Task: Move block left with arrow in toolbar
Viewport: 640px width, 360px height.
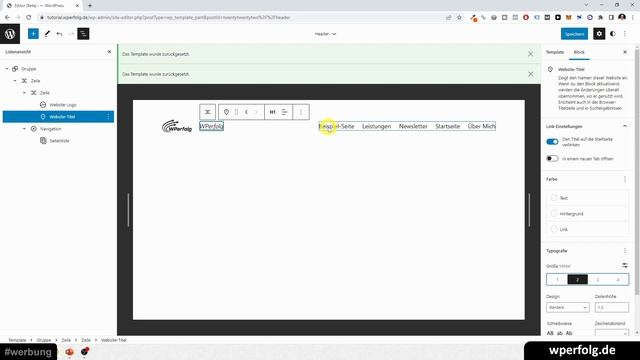Action: coord(246,112)
